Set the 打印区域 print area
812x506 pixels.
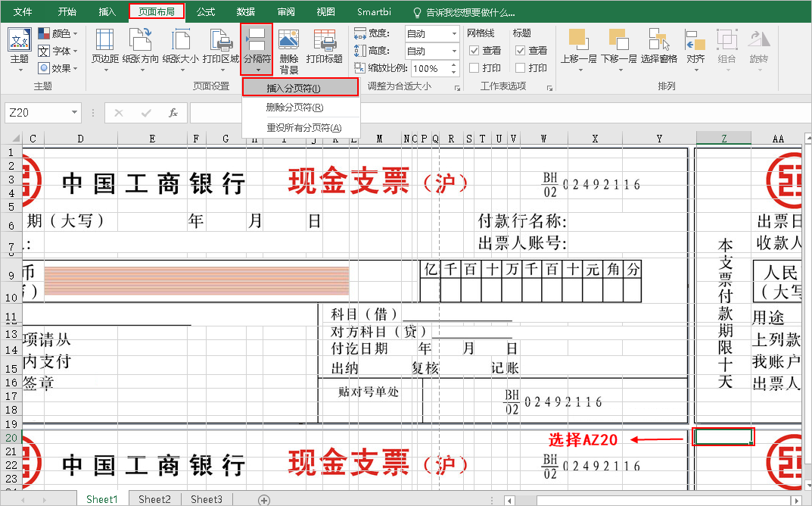point(221,49)
